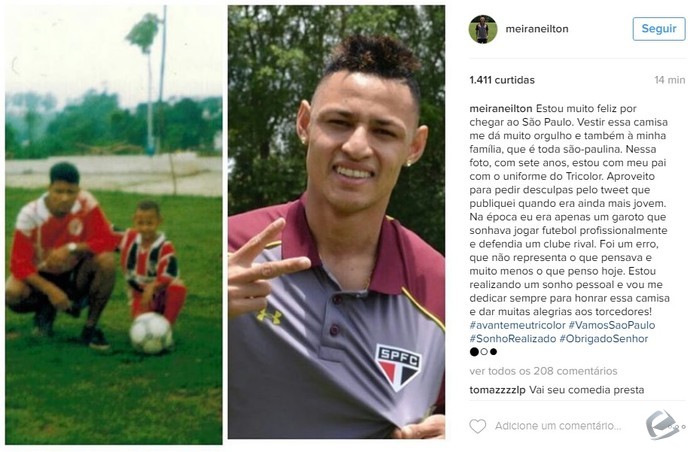
Task: Open tomazzzzlp commenter profile
Action: 497,390
